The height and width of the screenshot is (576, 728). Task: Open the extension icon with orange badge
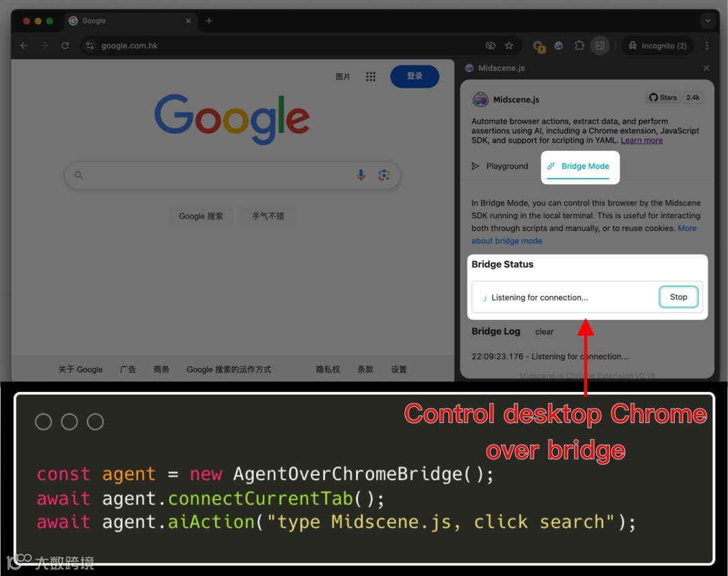coord(539,46)
